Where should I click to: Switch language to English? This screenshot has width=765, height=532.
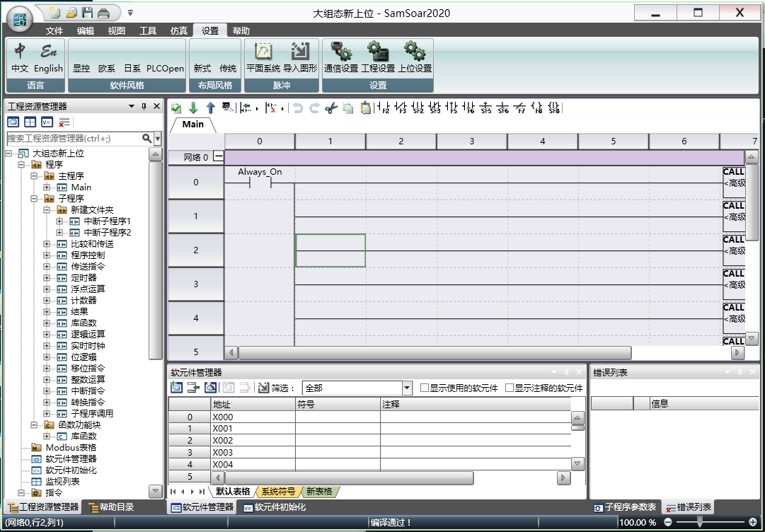[x=48, y=57]
